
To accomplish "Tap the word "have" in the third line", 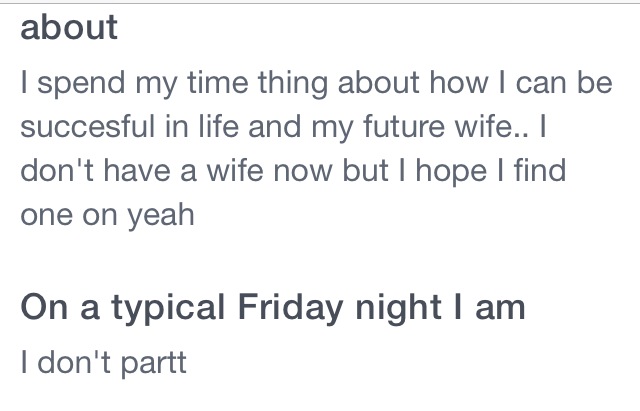I will 131,171.
